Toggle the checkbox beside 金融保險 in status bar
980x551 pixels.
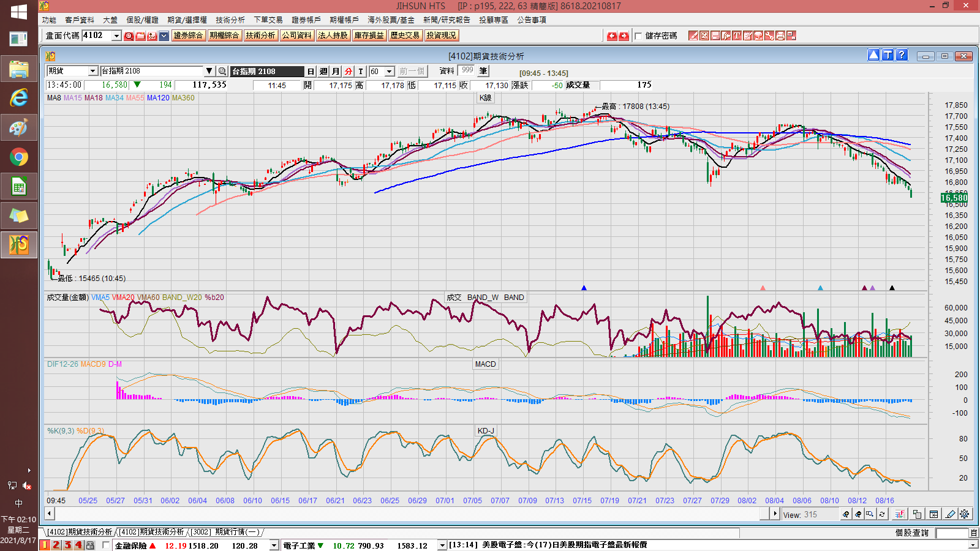point(107,545)
